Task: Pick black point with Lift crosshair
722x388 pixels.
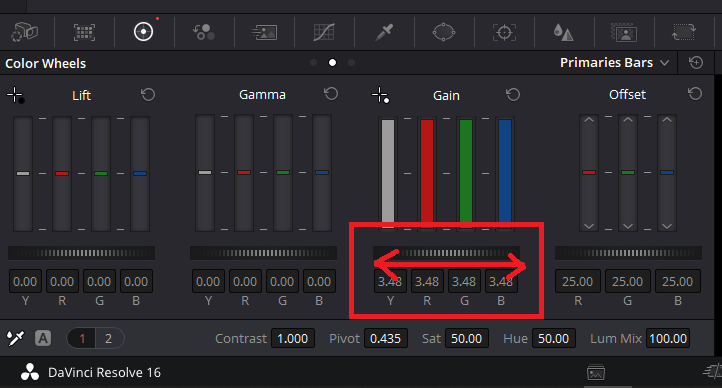Action: (x=16, y=95)
